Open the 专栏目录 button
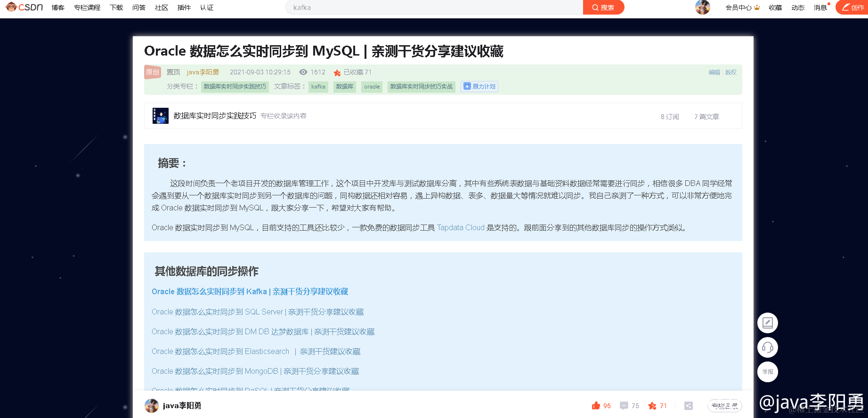The height and width of the screenshot is (418, 868). (x=725, y=406)
